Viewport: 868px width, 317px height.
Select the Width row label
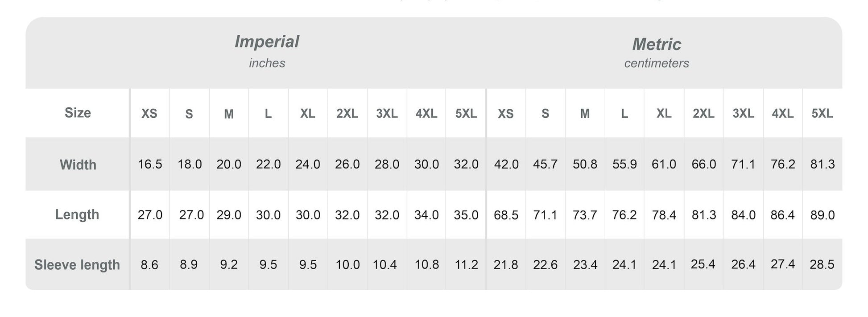click(78, 165)
